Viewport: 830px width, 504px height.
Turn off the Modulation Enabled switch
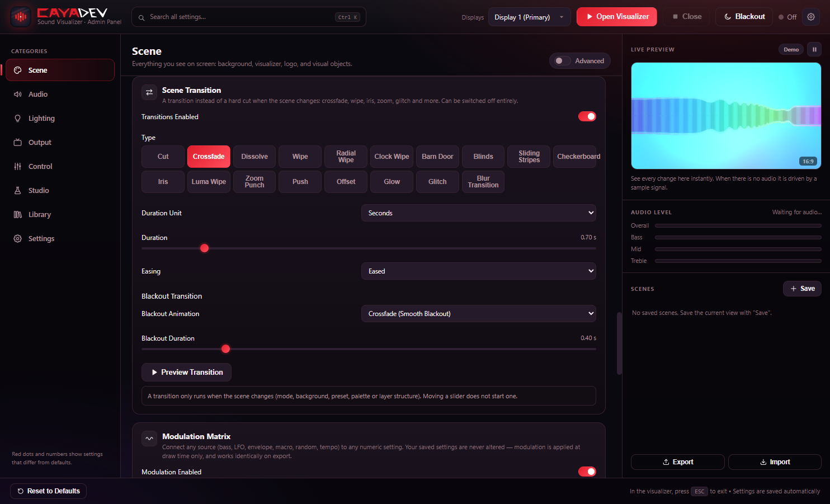(587, 472)
